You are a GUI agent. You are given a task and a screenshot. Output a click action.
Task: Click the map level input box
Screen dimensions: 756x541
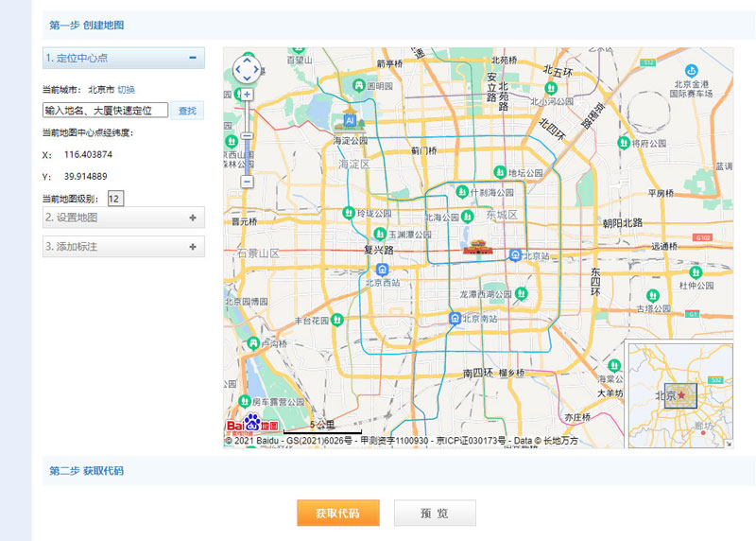(115, 199)
